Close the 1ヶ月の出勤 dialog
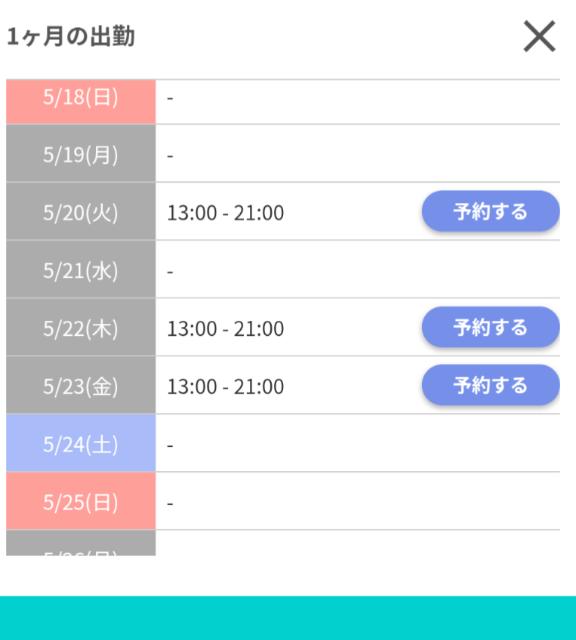Image resolution: width=576 pixels, height=640 pixels. tap(539, 36)
